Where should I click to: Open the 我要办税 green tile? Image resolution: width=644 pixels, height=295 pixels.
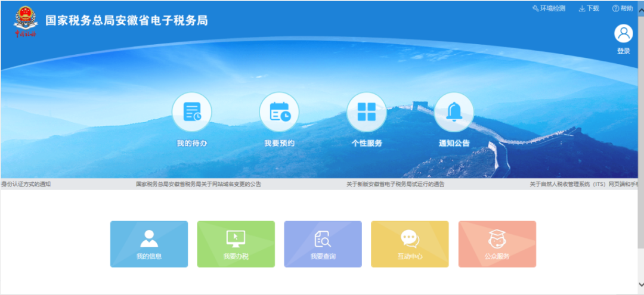[x=236, y=244]
